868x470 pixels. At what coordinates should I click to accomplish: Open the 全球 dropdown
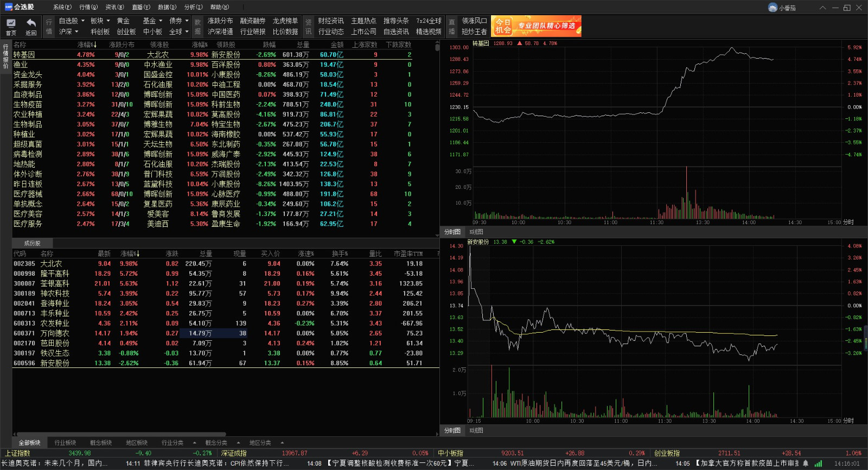coord(179,31)
